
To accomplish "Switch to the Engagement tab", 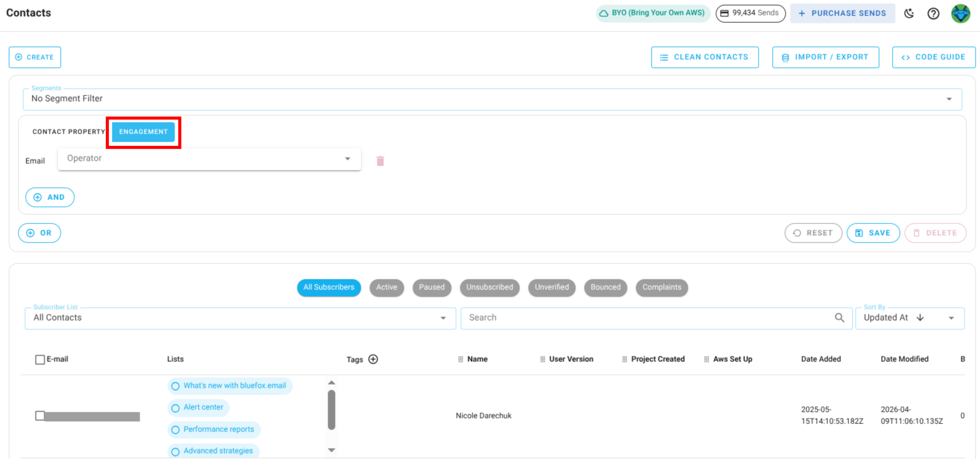I will (143, 132).
